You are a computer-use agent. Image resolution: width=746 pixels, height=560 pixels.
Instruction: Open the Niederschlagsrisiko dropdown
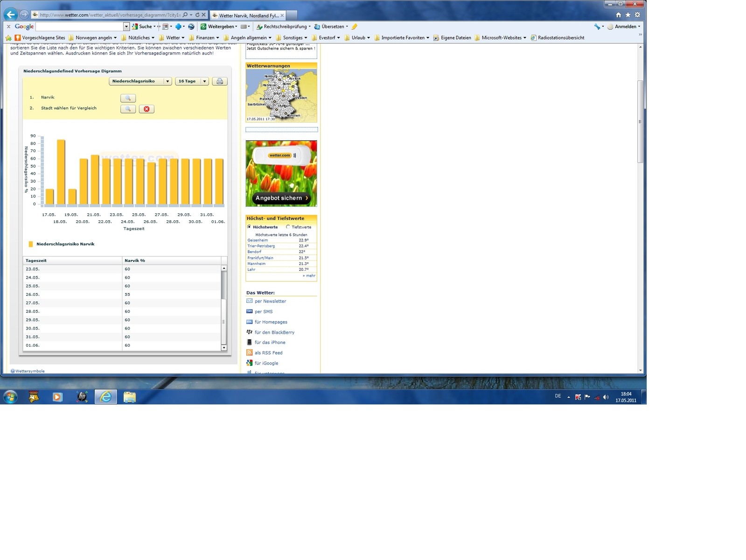(140, 81)
